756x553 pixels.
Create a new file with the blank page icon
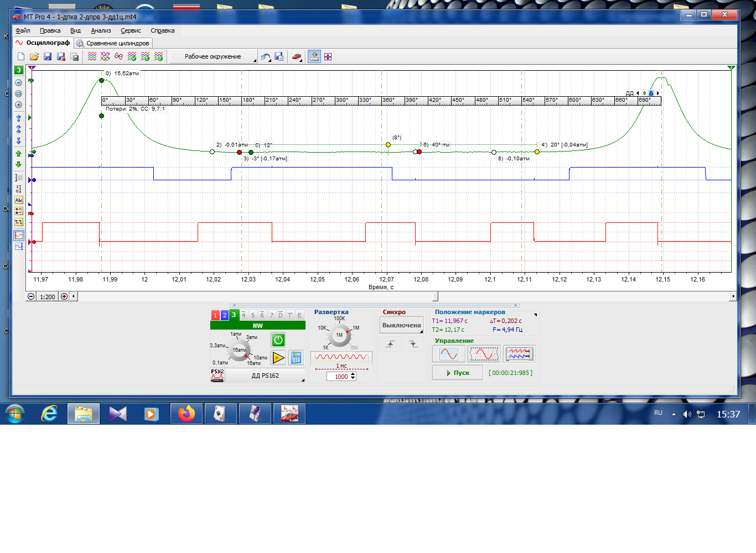tap(21, 56)
